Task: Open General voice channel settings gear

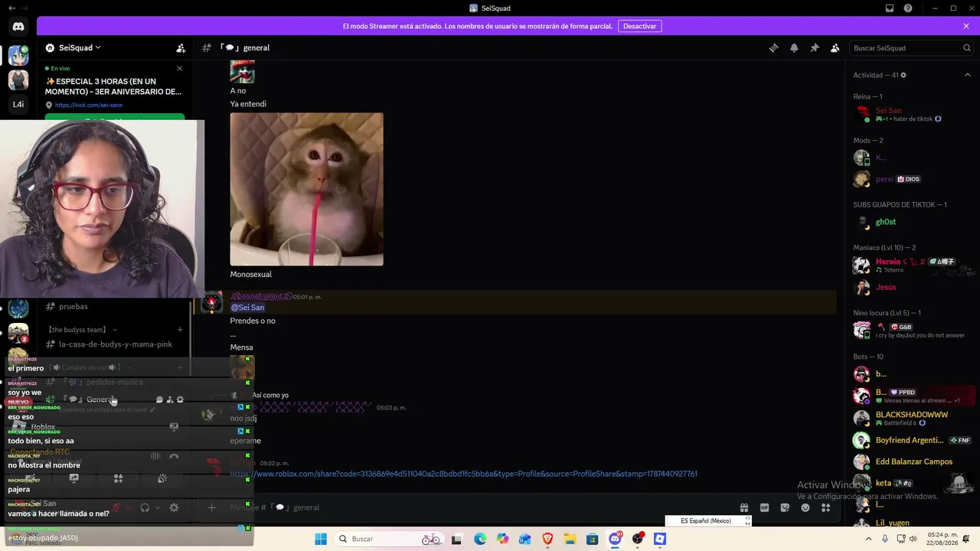Action: click(x=180, y=399)
